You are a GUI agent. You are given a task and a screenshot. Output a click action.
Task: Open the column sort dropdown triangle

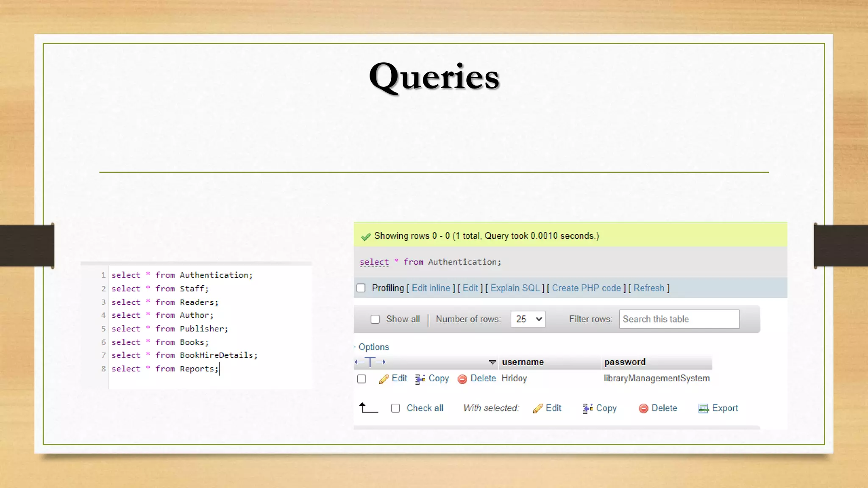click(492, 362)
